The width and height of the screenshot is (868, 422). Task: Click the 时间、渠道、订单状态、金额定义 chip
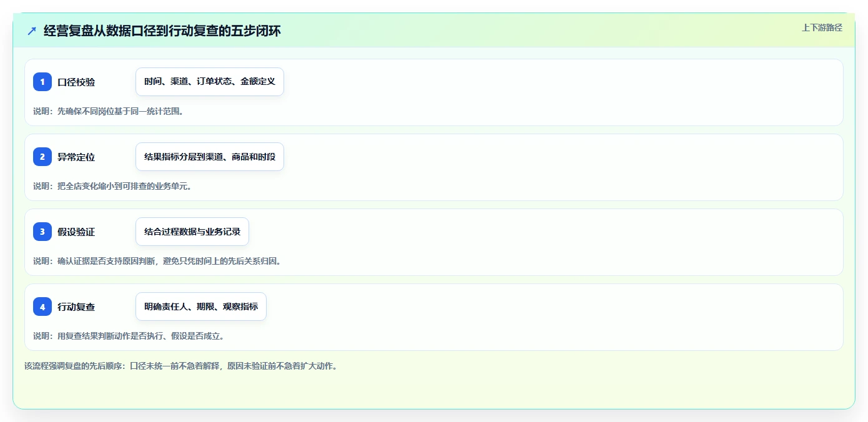click(210, 82)
